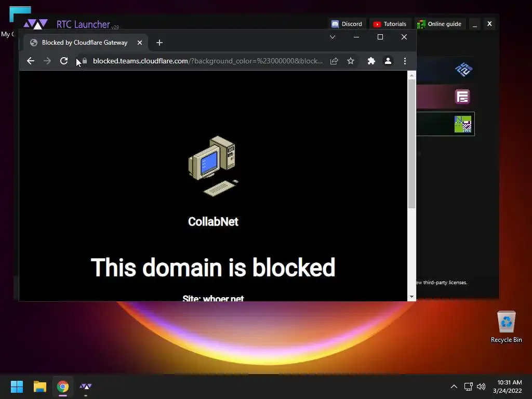Open a new Chrome tab
The image size is (532, 399).
click(x=159, y=43)
